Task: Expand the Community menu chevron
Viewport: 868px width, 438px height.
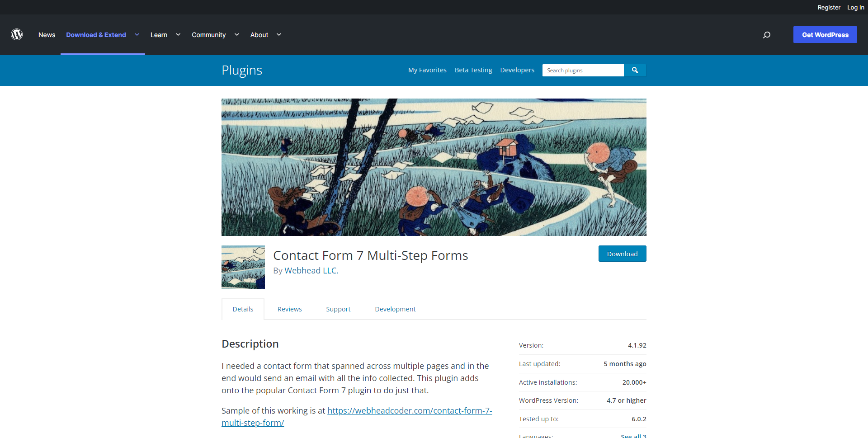Action: tap(237, 35)
